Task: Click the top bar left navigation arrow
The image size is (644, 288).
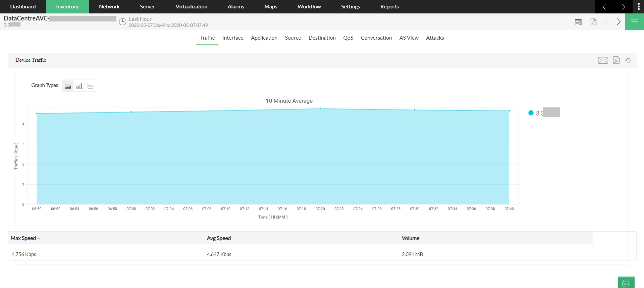Action: (604, 7)
